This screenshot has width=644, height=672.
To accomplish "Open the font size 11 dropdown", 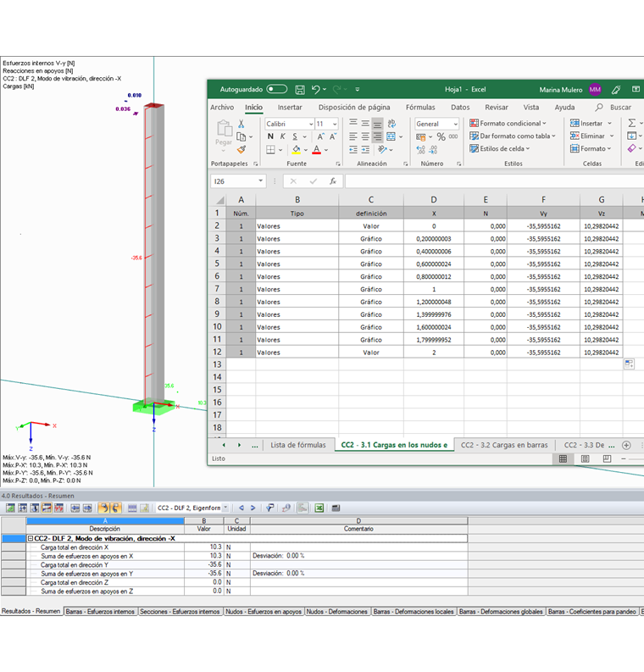I will (x=335, y=124).
